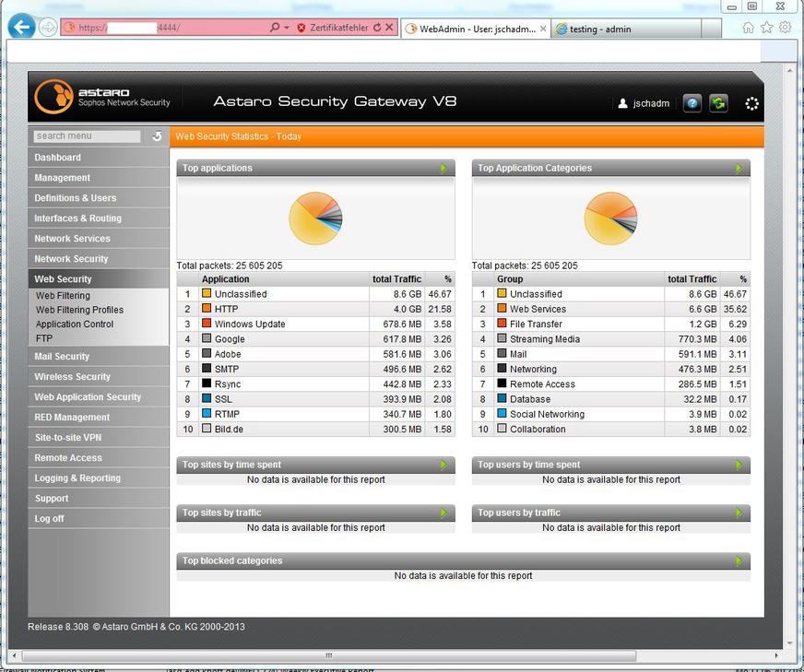Image resolution: width=804 pixels, height=672 pixels.
Task: Click horizontal scrollbar at window bottom
Action: coord(328,655)
